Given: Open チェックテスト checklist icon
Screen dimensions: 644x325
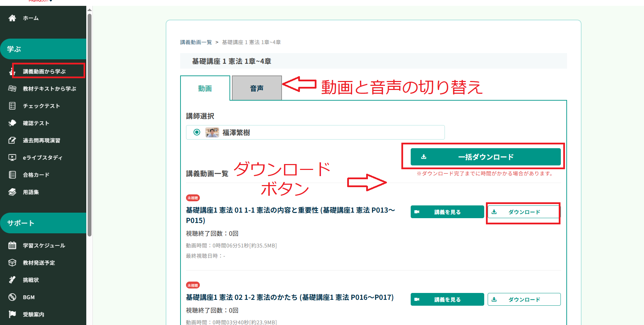Looking at the screenshot, I should (12, 106).
